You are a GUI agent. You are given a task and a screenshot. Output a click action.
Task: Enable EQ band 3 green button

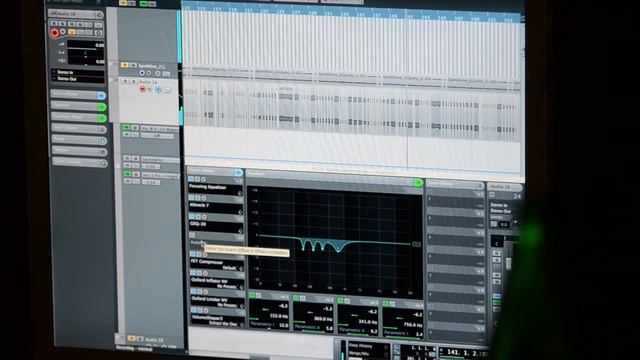341,301
